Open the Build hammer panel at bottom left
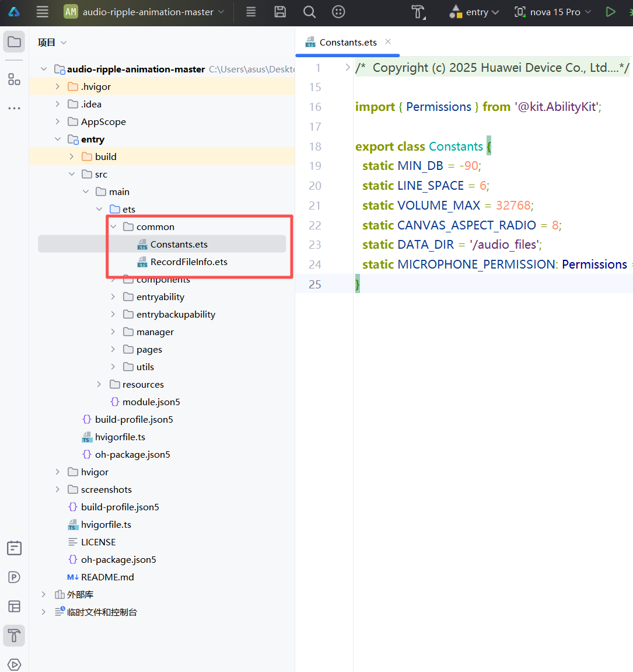 [x=14, y=635]
